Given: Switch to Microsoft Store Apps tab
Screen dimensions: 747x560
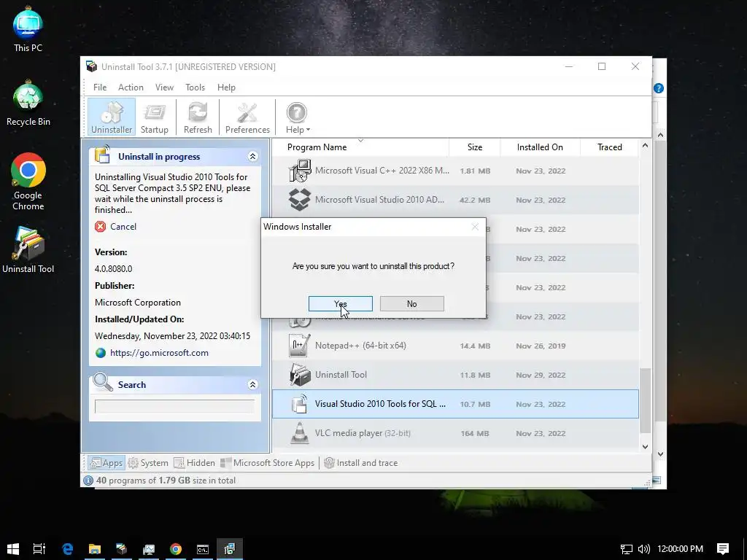Looking at the screenshot, I should 267,463.
